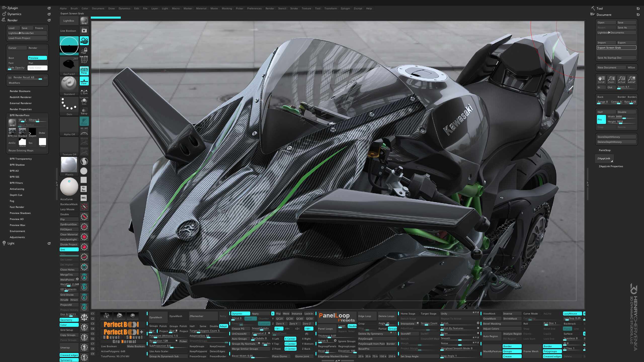Toggle the LazyMouse button

(572, 313)
